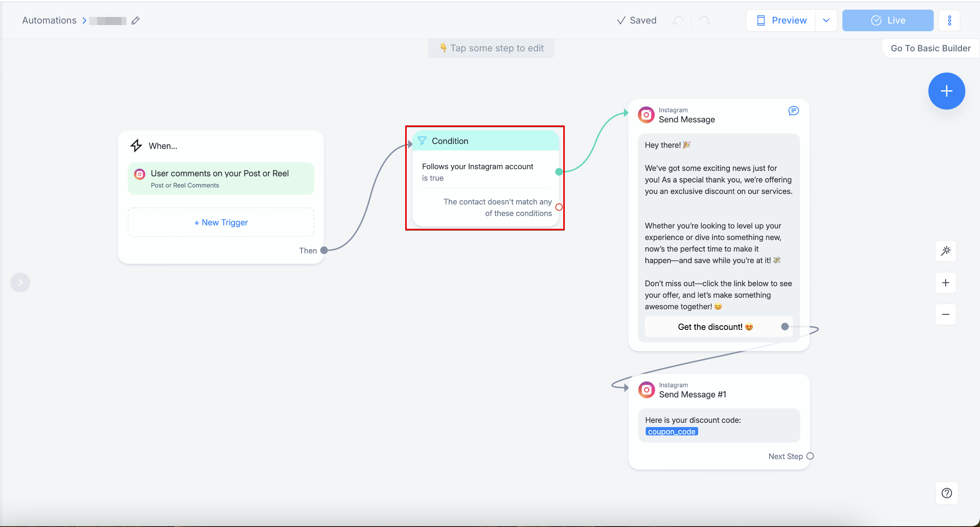980x527 pixels.
Task: Click the magic wand auto-arrange icon
Action: [946, 251]
